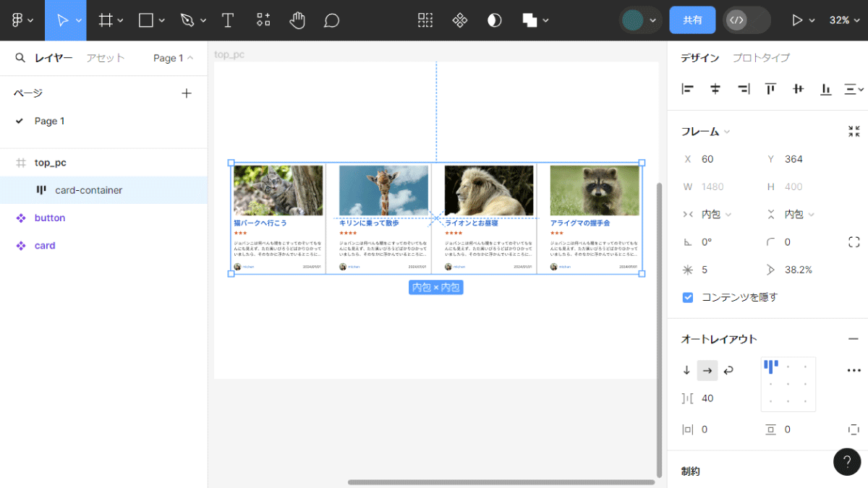Set auto layout direction to vertical
868x488 pixels.
click(x=686, y=370)
